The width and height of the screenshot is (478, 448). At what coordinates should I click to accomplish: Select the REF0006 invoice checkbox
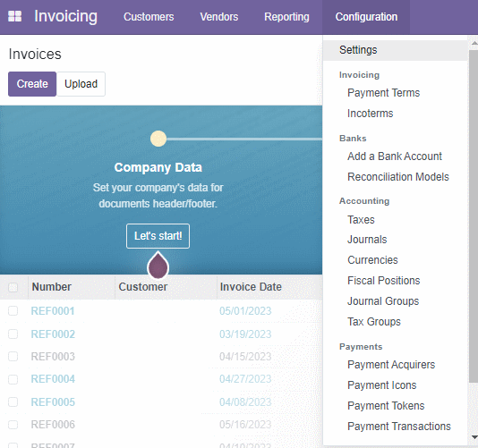click(x=13, y=425)
